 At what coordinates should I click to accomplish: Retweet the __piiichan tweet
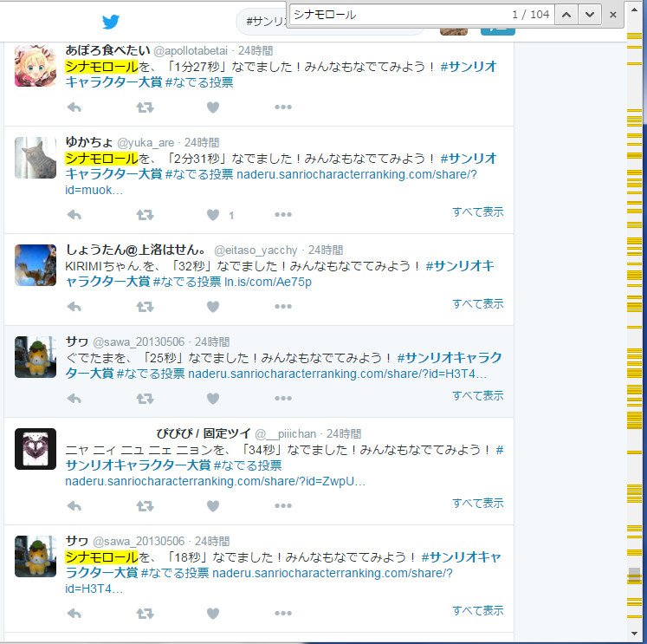point(145,506)
